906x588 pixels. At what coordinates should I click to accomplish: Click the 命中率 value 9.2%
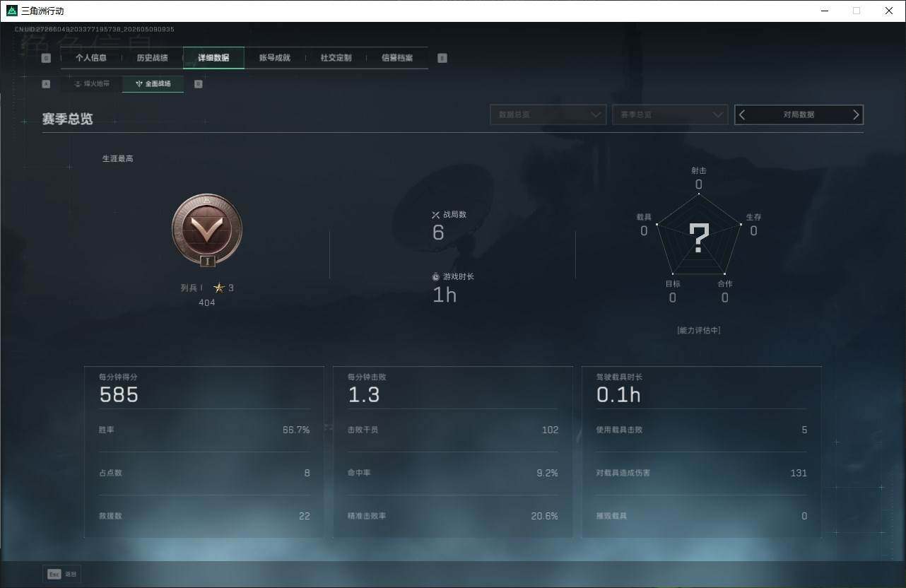click(547, 473)
